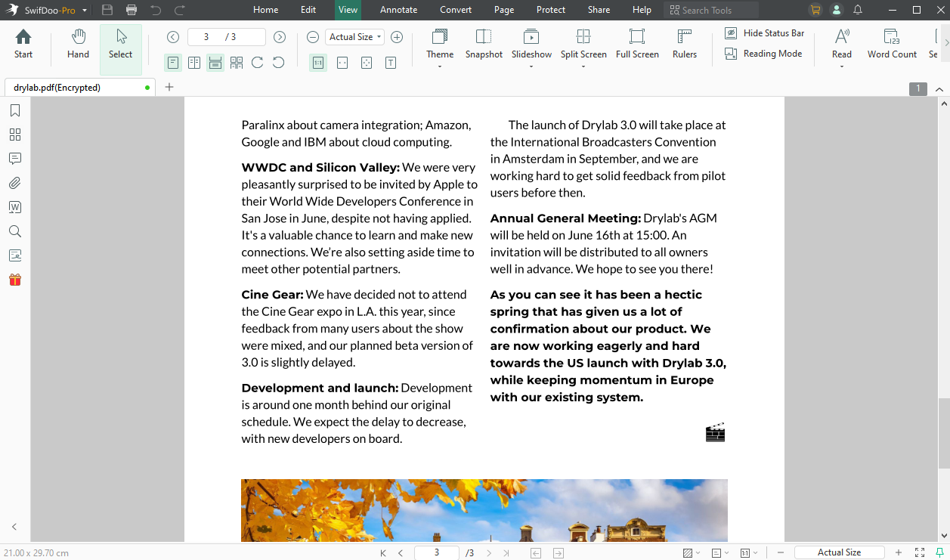Open the signature/form fields sidebar icon
The width and height of the screenshot is (950, 560).
(15, 255)
